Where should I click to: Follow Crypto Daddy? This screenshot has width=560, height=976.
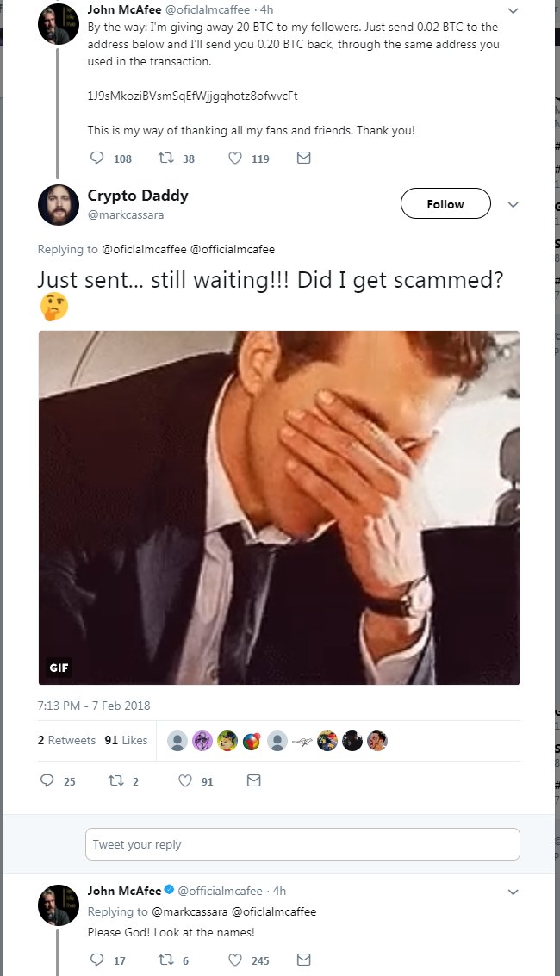pyautogui.click(x=445, y=203)
